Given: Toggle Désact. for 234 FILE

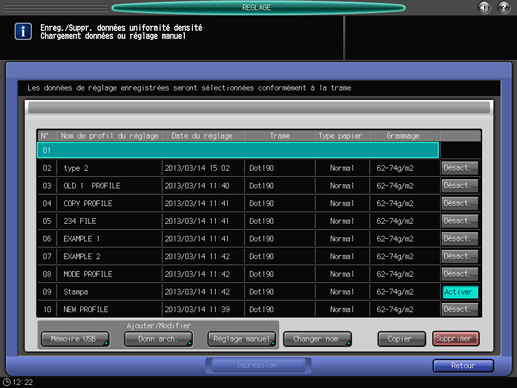Looking at the screenshot, I should [x=460, y=221].
